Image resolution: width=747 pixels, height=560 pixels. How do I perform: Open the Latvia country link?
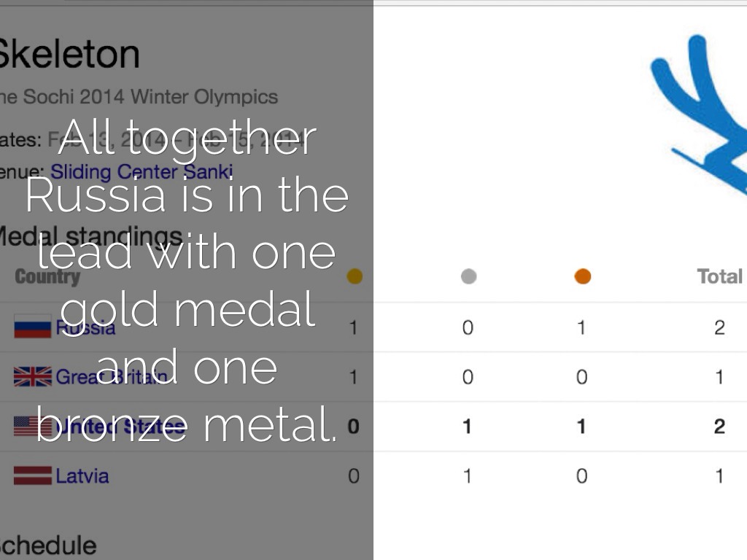(x=82, y=476)
